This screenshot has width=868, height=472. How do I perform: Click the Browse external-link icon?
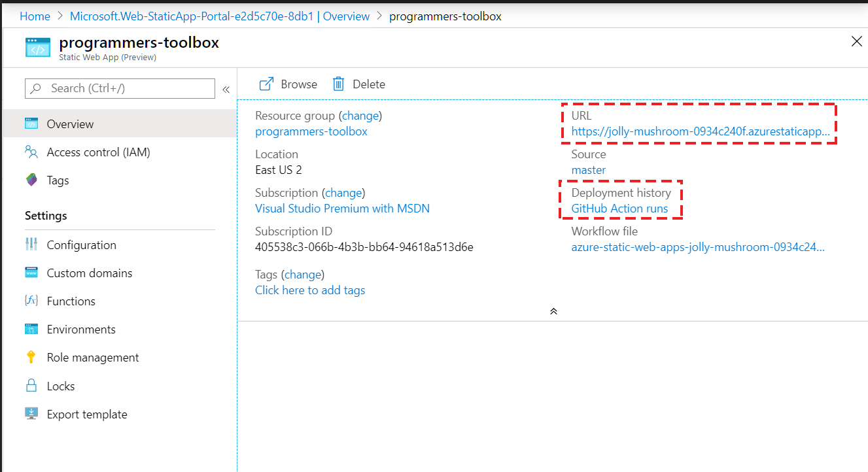[x=266, y=84]
